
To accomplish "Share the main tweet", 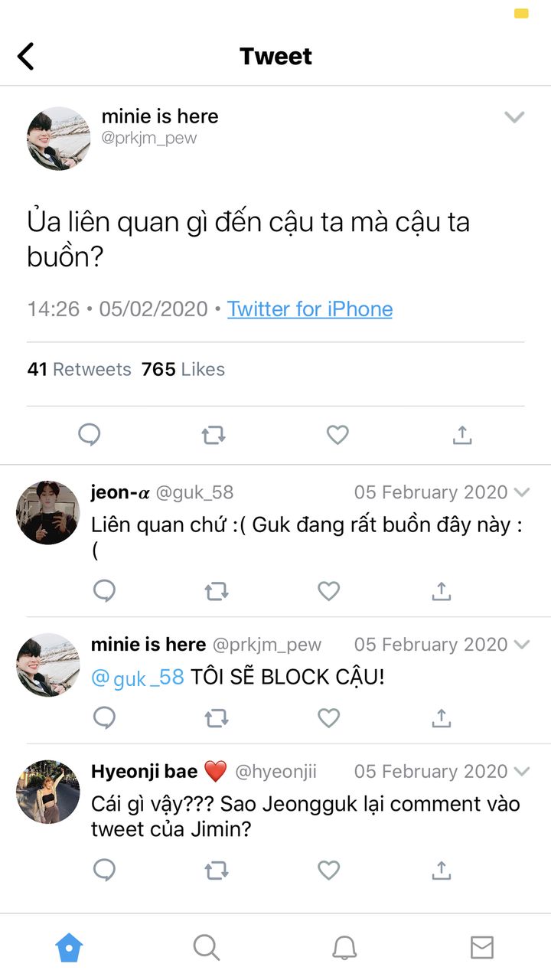I will coord(461,435).
